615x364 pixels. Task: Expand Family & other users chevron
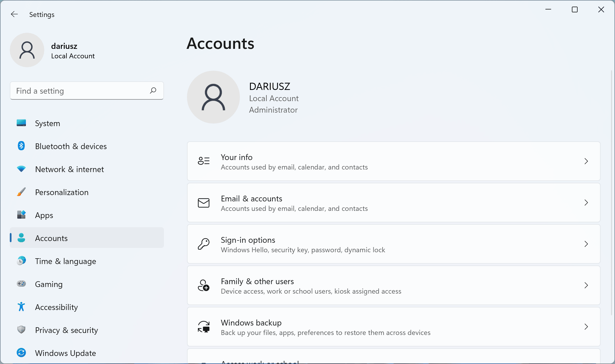click(x=586, y=285)
